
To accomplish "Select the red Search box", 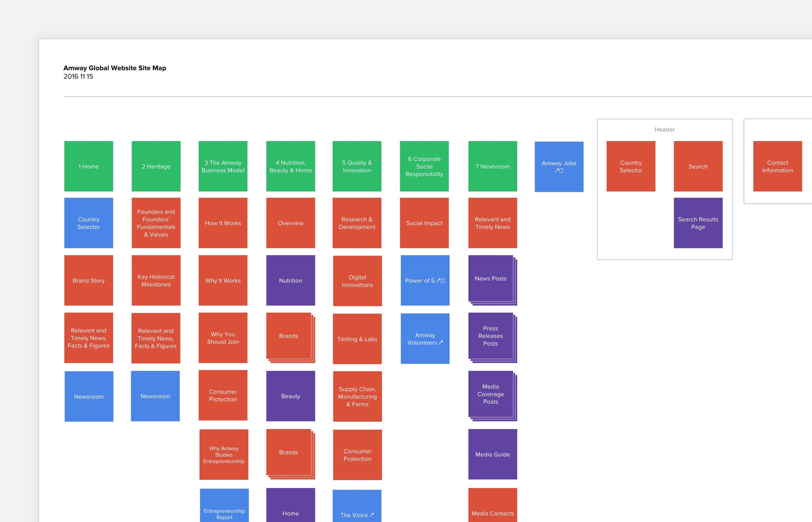I will click(x=698, y=166).
